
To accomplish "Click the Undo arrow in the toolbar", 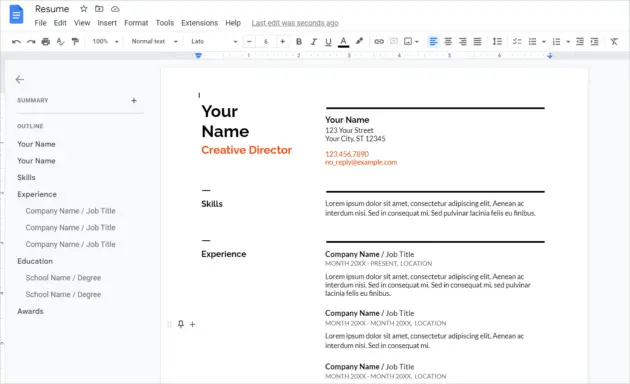I will [16, 41].
